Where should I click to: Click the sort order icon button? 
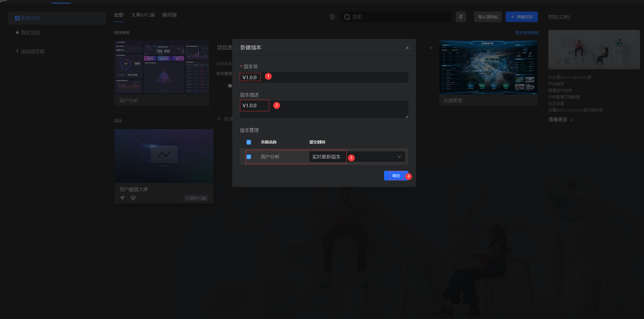tap(461, 17)
